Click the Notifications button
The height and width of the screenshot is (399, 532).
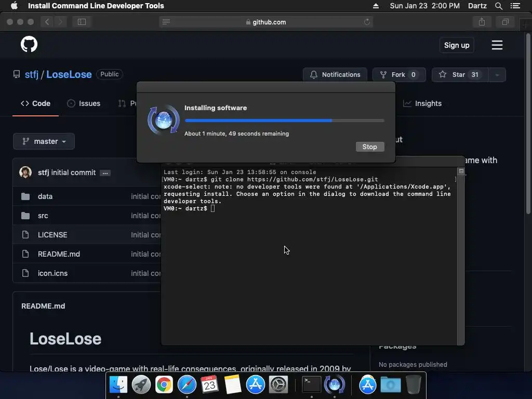335,75
